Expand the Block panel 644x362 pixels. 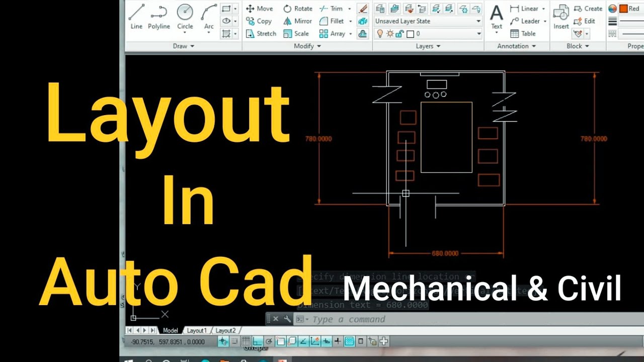578,46
